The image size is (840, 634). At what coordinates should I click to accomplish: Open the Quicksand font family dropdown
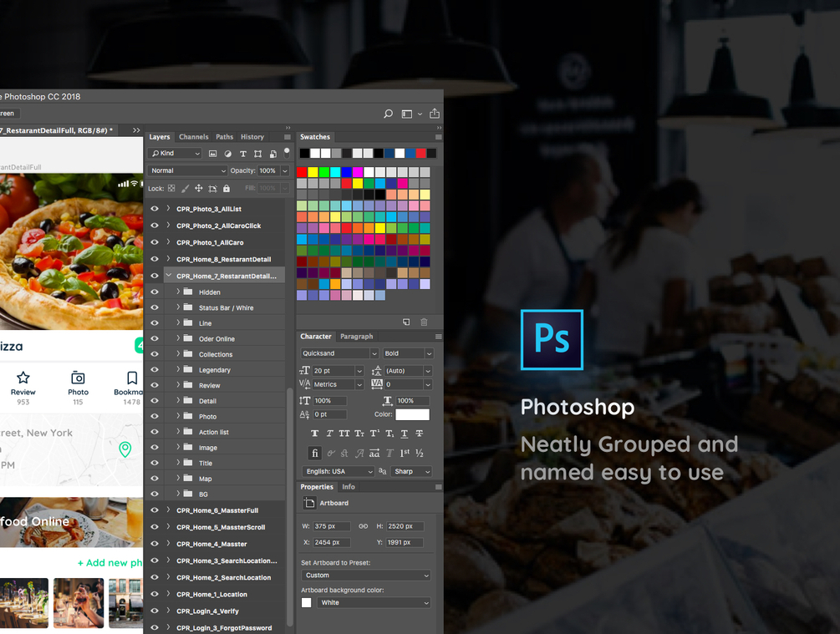point(339,353)
